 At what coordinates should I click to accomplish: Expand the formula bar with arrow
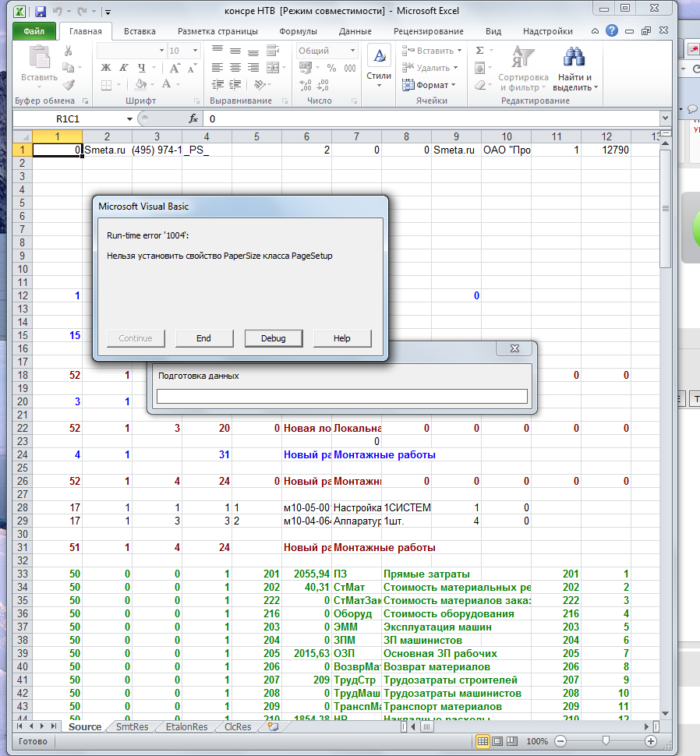click(665, 119)
